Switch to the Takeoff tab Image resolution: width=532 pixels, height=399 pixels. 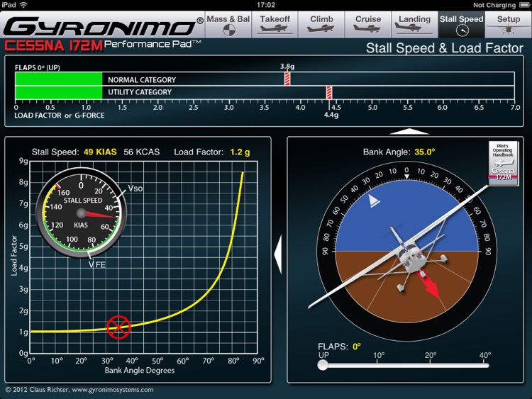pos(275,24)
